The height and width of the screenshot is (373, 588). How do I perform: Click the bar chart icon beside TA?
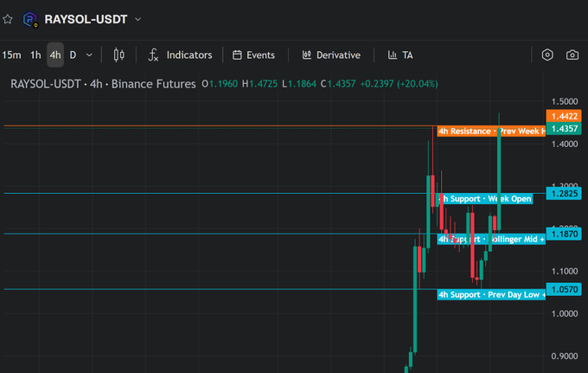393,55
